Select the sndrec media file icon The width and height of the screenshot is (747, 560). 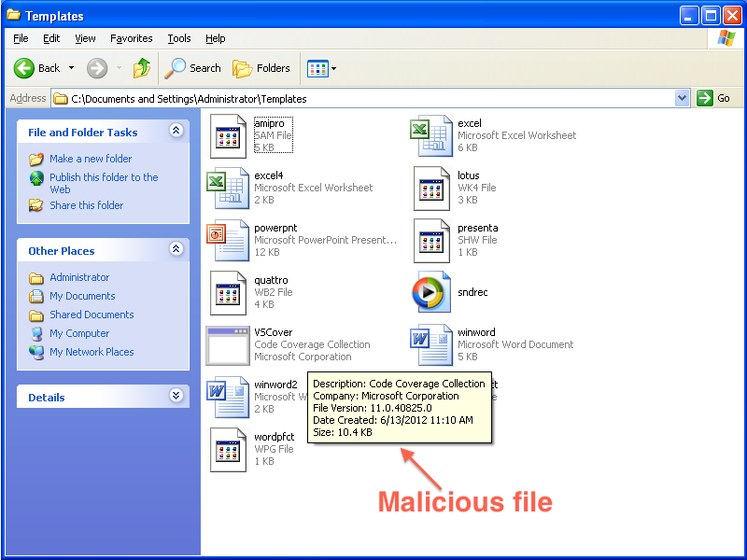431,293
